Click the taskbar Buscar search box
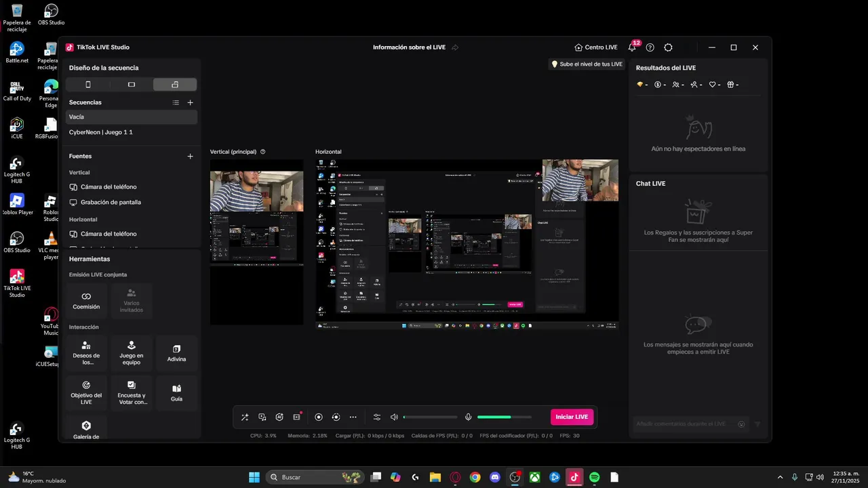Image resolution: width=868 pixels, height=488 pixels. (x=315, y=477)
